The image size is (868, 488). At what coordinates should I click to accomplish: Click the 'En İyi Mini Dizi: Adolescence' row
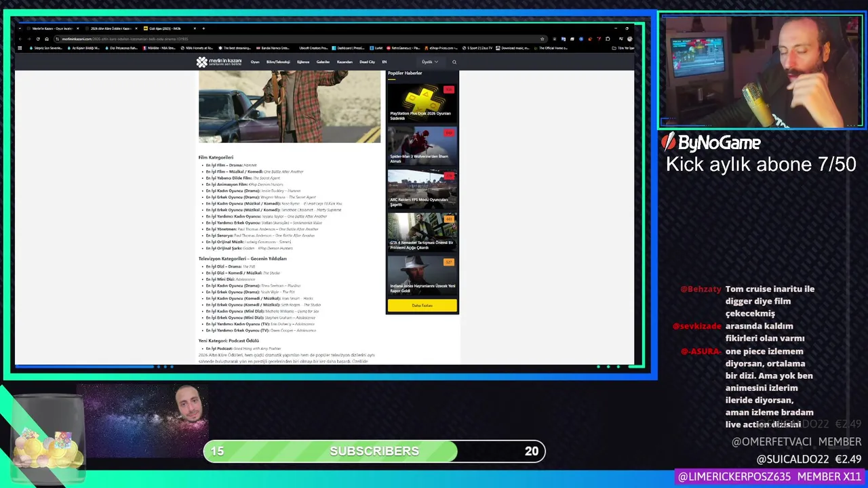pyautogui.click(x=231, y=279)
